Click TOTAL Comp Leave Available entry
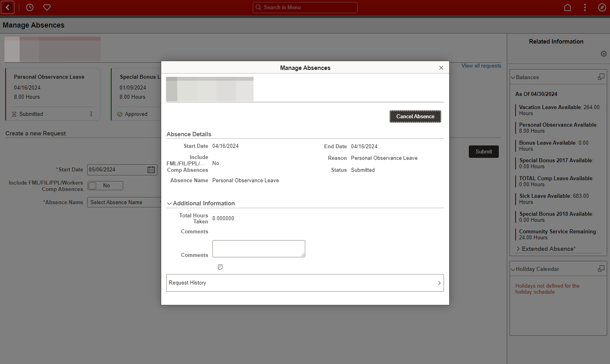Image resolution: width=610 pixels, height=364 pixels. tap(559, 181)
